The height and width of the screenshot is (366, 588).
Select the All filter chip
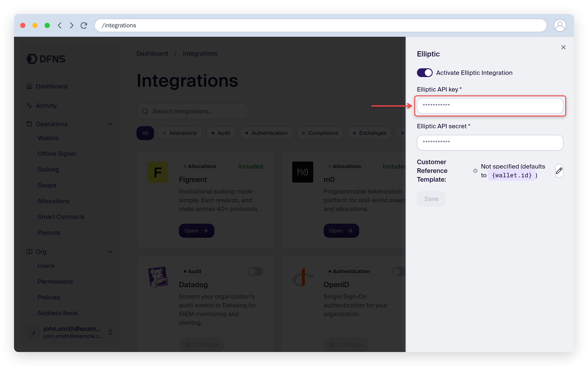coord(145,133)
